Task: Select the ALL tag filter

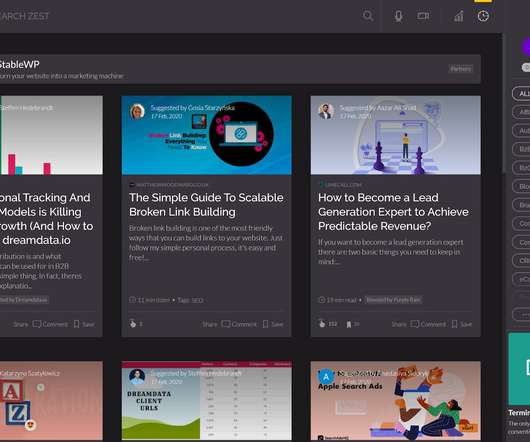Action: coord(522,94)
